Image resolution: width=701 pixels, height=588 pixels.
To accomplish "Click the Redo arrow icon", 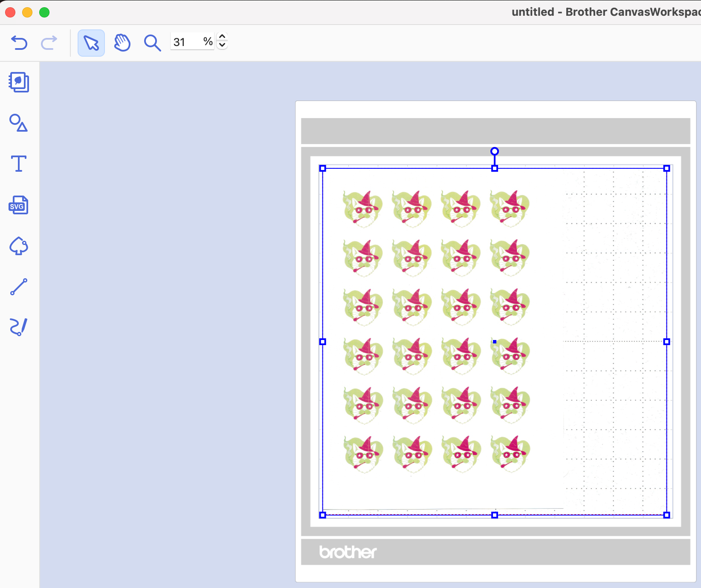I will [49, 43].
